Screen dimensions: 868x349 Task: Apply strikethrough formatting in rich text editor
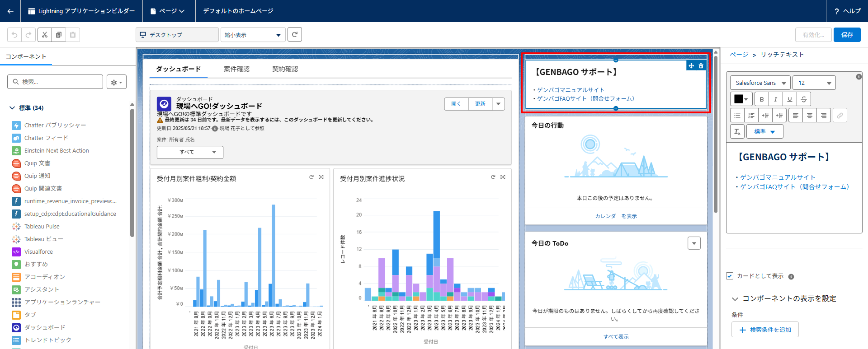[804, 99]
